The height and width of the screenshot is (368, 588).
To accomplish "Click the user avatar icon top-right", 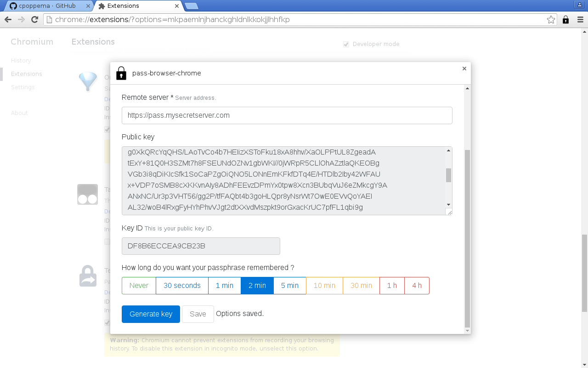I will click(x=579, y=5).
